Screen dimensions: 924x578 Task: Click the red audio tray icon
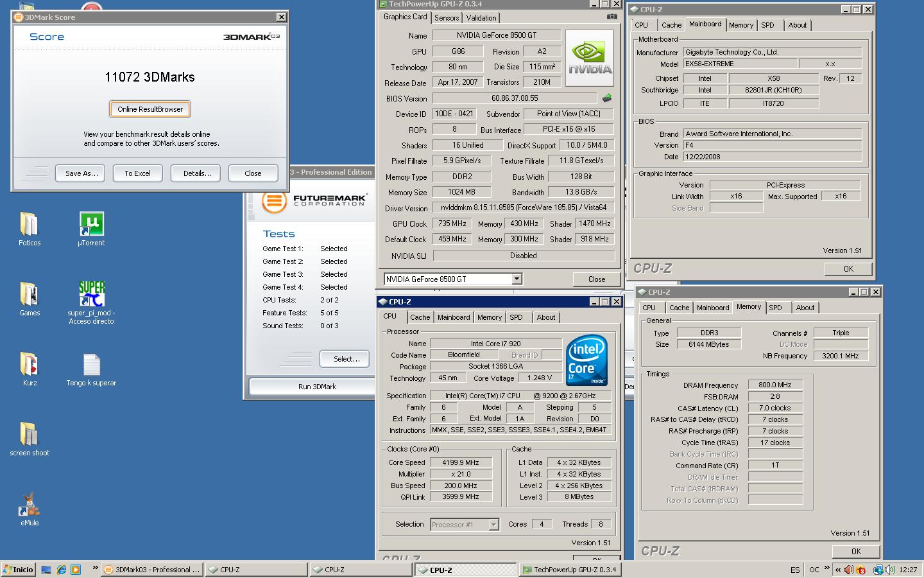click(848, 570)
